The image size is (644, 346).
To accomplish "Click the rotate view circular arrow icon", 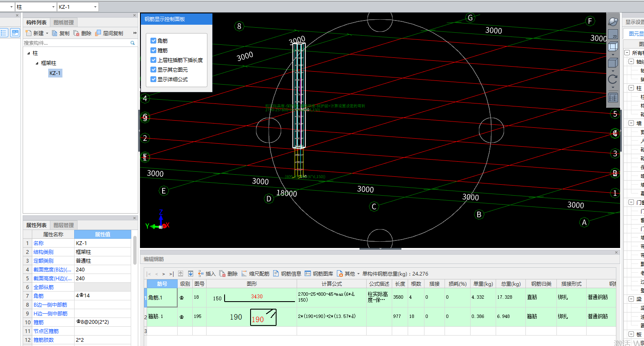I will (x=613, y=79).
